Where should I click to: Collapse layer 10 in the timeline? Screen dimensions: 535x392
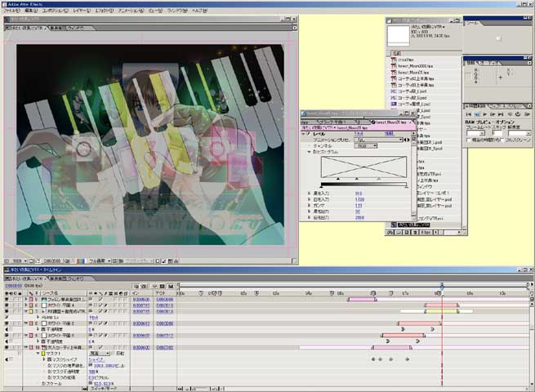point(26,348)
